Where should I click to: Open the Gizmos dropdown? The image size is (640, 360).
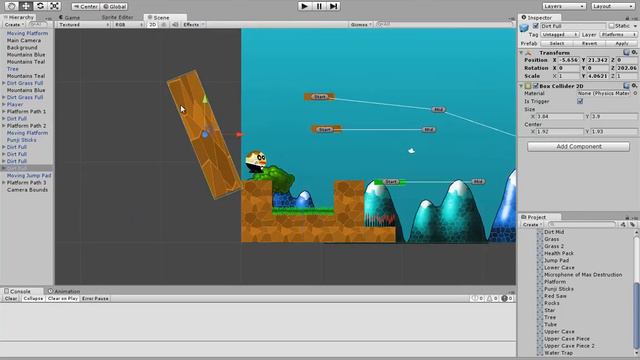coord(361,24)
